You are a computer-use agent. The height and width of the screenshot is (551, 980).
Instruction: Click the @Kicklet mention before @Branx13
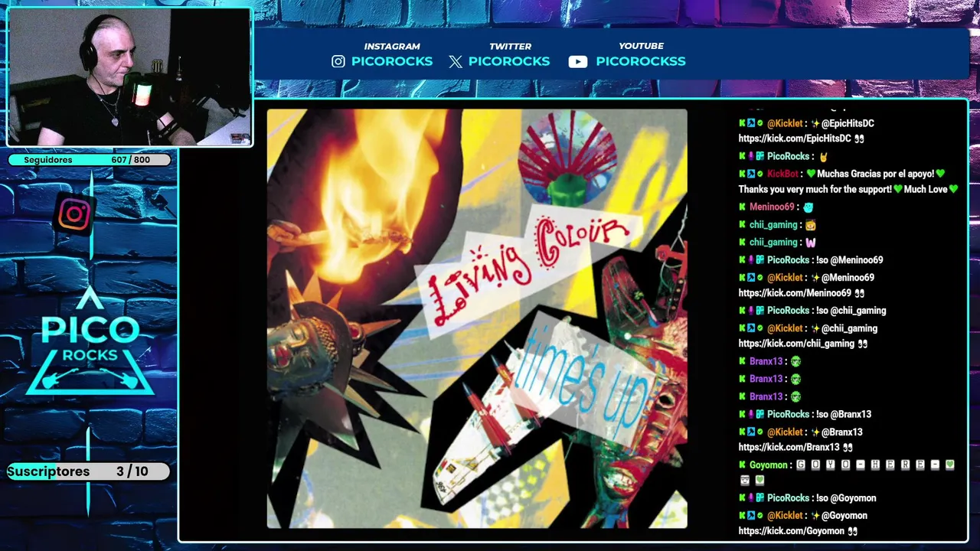click(785, 432)
